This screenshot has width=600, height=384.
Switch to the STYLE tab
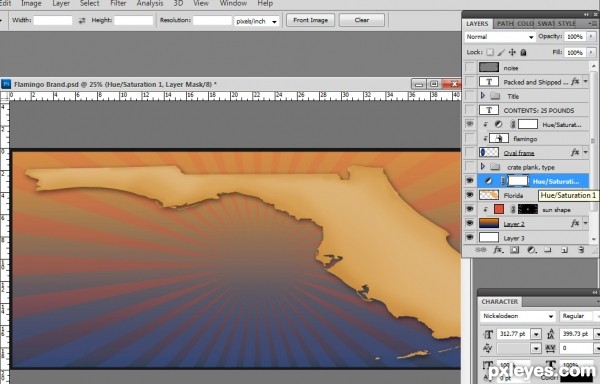(567, 23)
